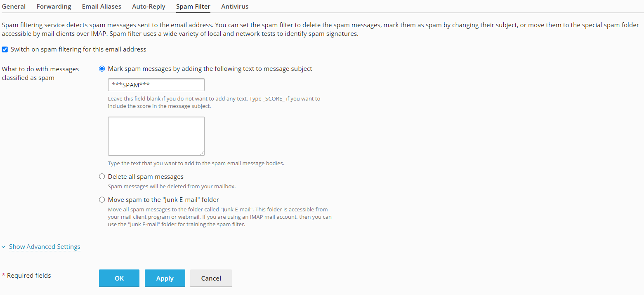Select 'Move spam to Junk E-mail folder' option

click(x=102, y=200)
